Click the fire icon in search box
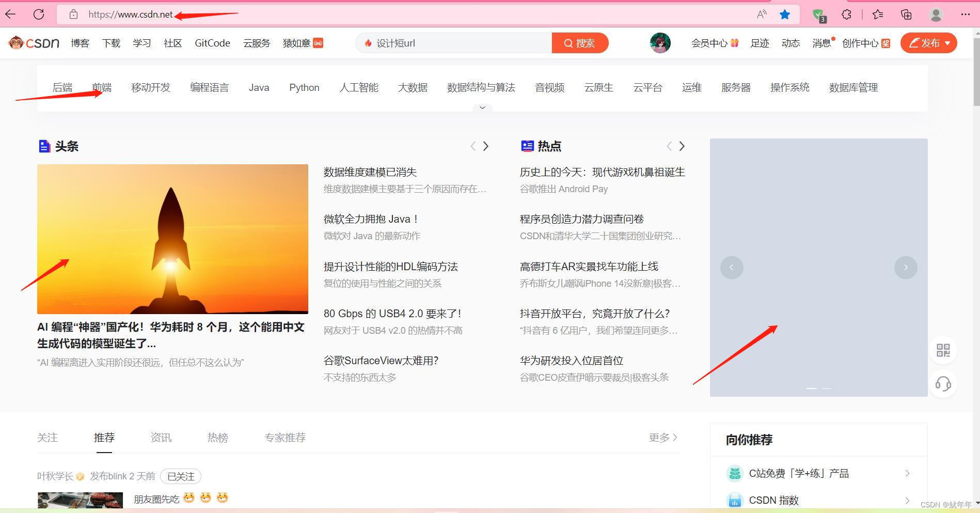 tap(368, 43)
